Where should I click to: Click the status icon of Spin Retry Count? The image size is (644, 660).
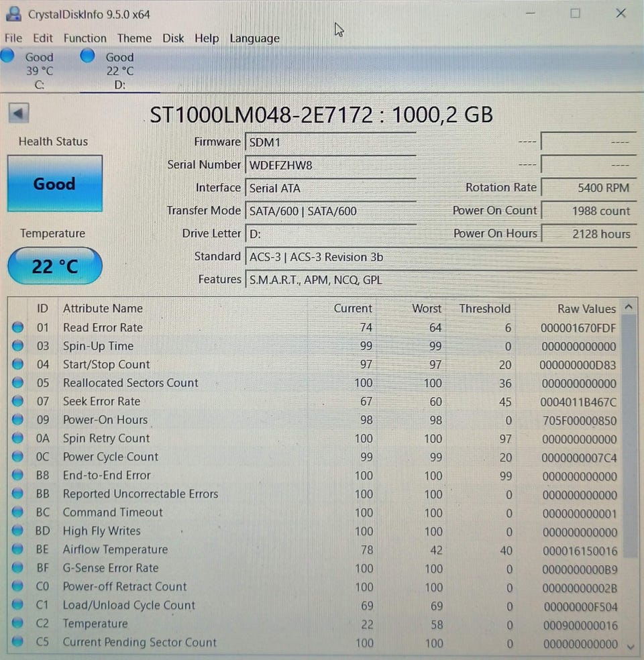click(x=17, y=438)
